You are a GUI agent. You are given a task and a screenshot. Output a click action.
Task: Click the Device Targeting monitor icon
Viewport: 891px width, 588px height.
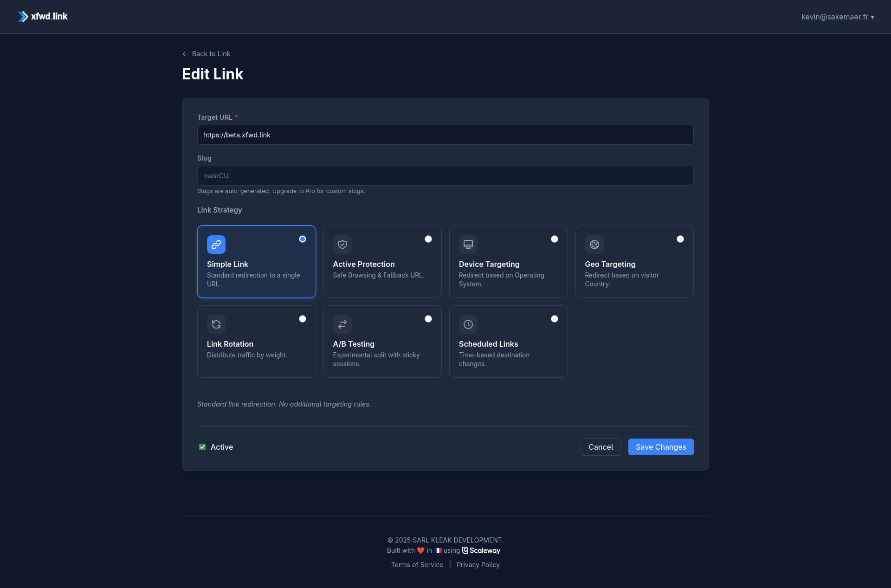tap(468, 245)
